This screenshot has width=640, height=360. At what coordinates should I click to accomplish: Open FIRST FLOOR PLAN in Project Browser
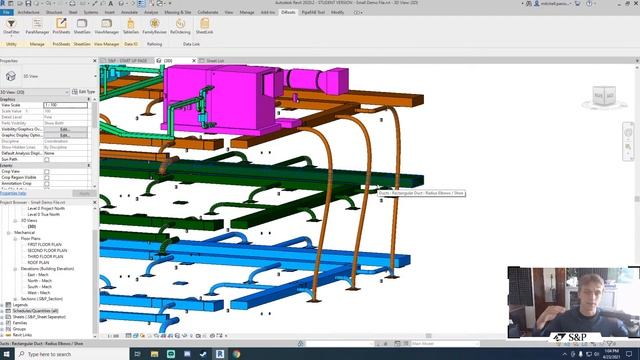44,244
